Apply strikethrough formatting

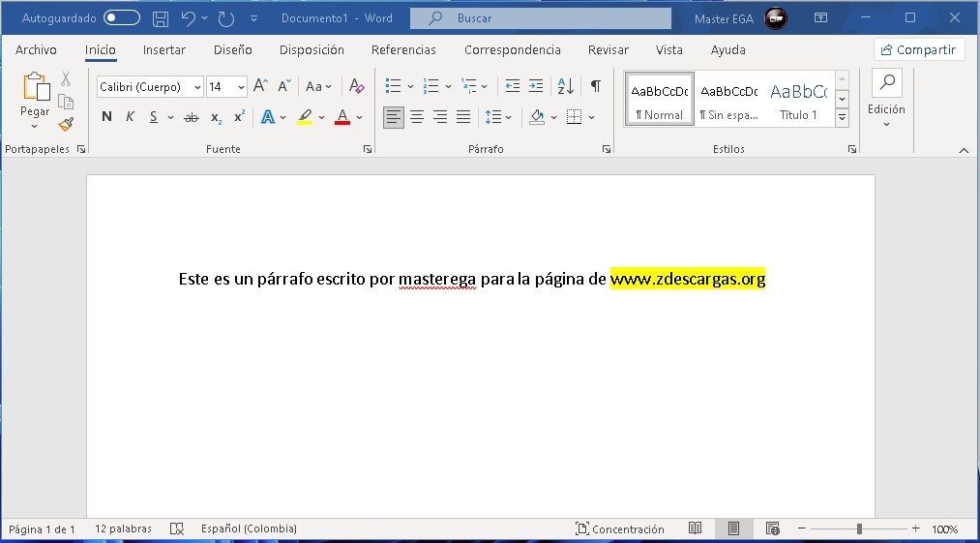[192, 117]
